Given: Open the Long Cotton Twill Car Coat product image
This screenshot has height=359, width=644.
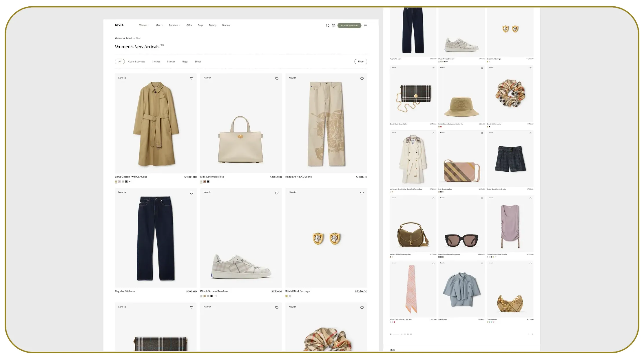Looking at the screenshot, I should (156, 123).
